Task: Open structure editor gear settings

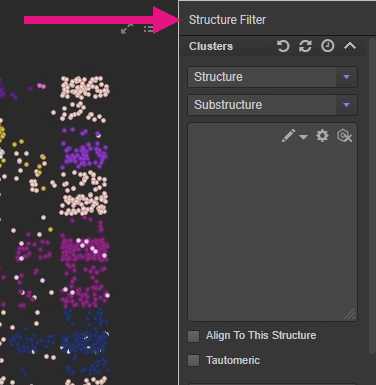Action: [322, 136]
